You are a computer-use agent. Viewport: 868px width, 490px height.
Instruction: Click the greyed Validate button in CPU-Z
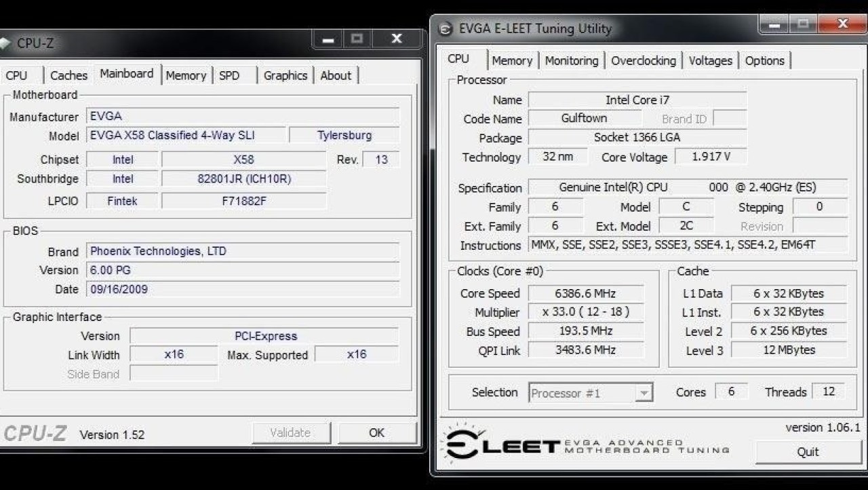click(x=290, y=432)
